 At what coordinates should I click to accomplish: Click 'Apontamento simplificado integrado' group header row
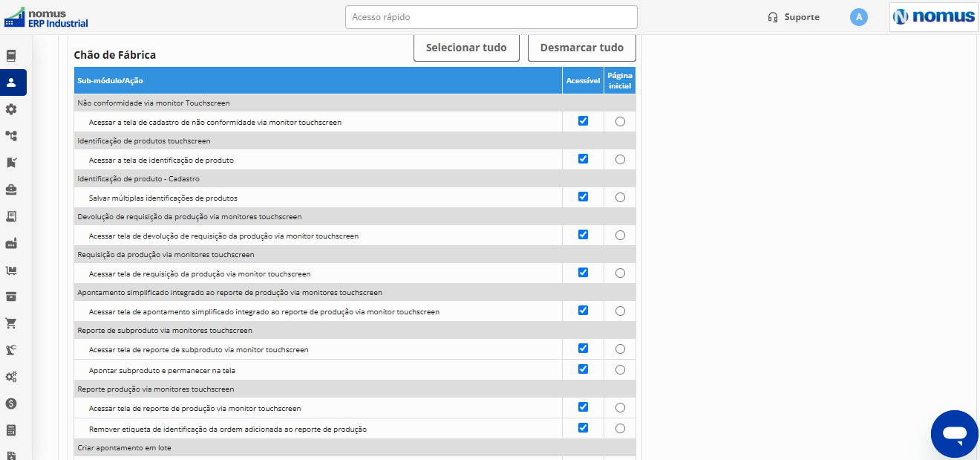355,292
